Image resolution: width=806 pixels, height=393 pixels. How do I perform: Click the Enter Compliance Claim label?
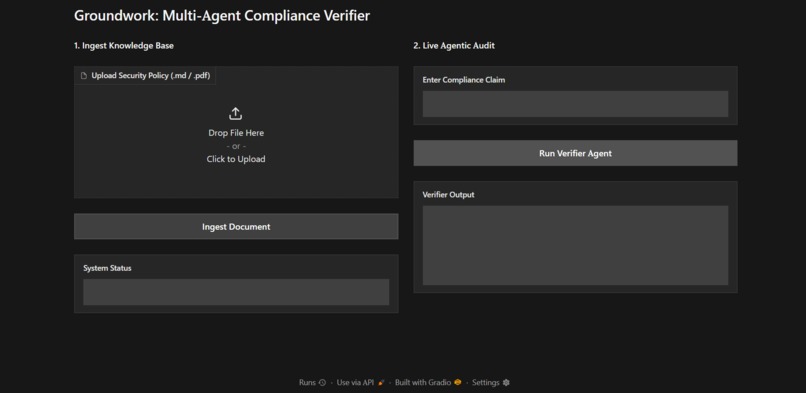point(464,80)
